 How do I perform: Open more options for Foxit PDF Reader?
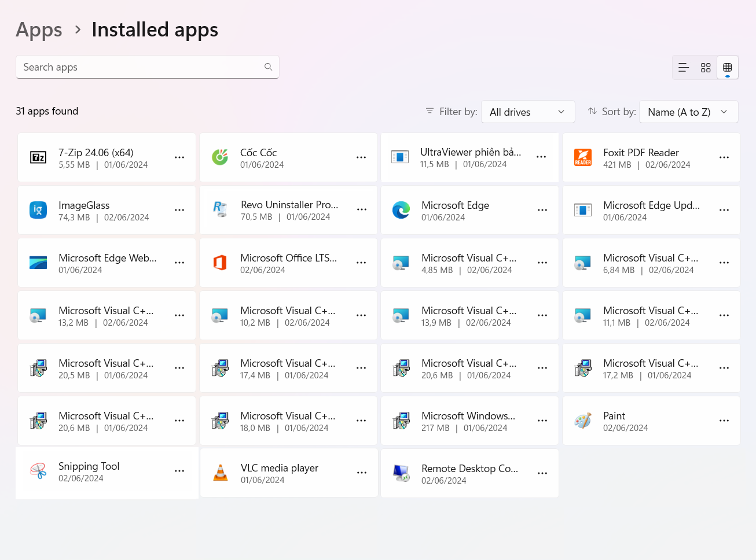724,157
